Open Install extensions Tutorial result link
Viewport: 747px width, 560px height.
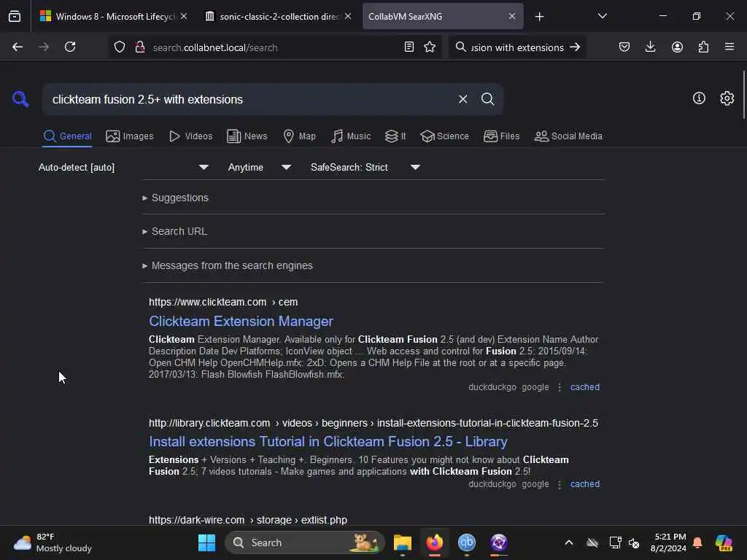328,442
